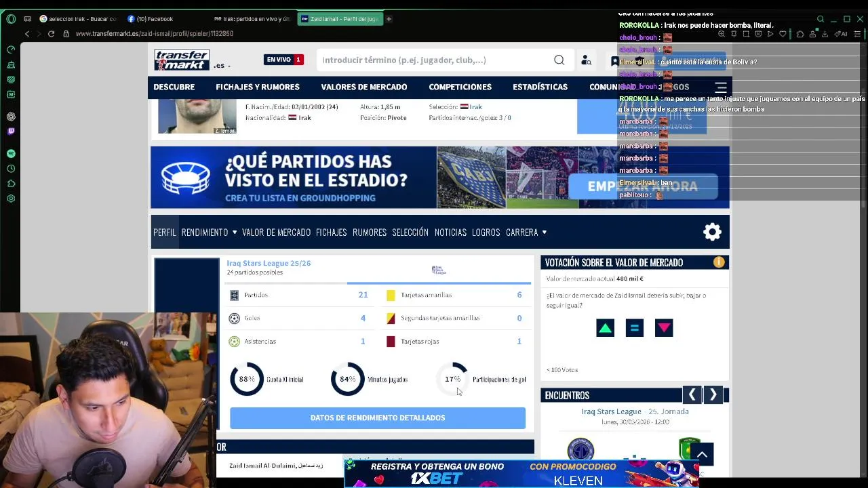
Task: Click the groundhopping banner ad
Action: click(x=439, y=178)
